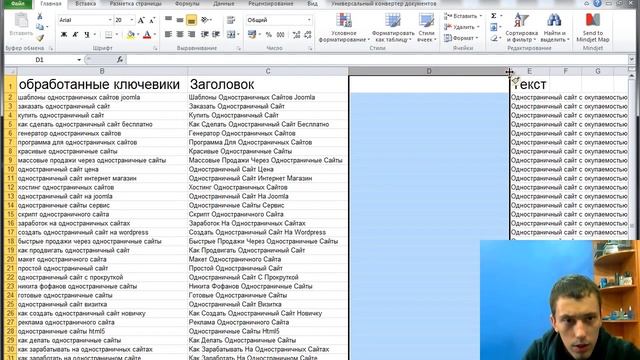Apply percent style to cells
The width and height of the screenshot is (640, 360).
pos(269,35)
